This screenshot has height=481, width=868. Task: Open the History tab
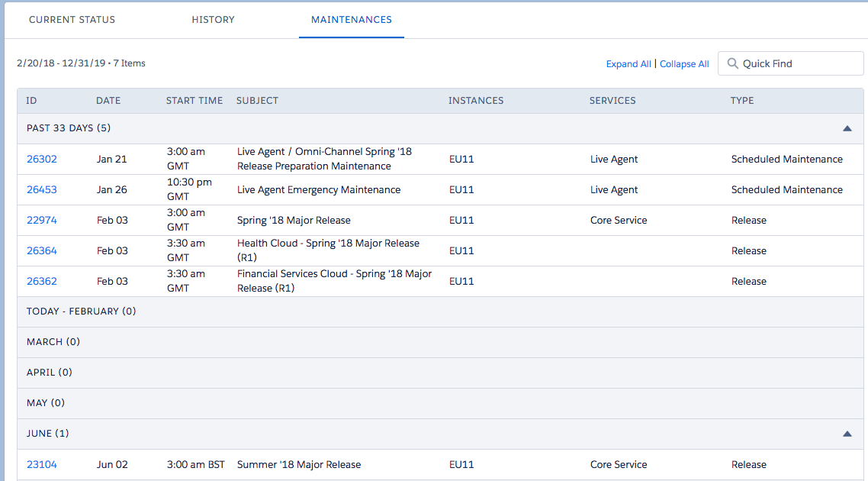213,19
